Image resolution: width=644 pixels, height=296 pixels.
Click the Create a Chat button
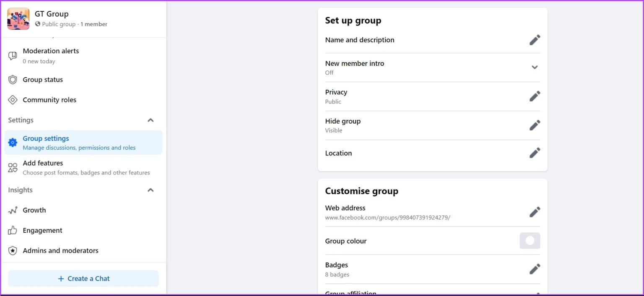click(x=83, y=278)
